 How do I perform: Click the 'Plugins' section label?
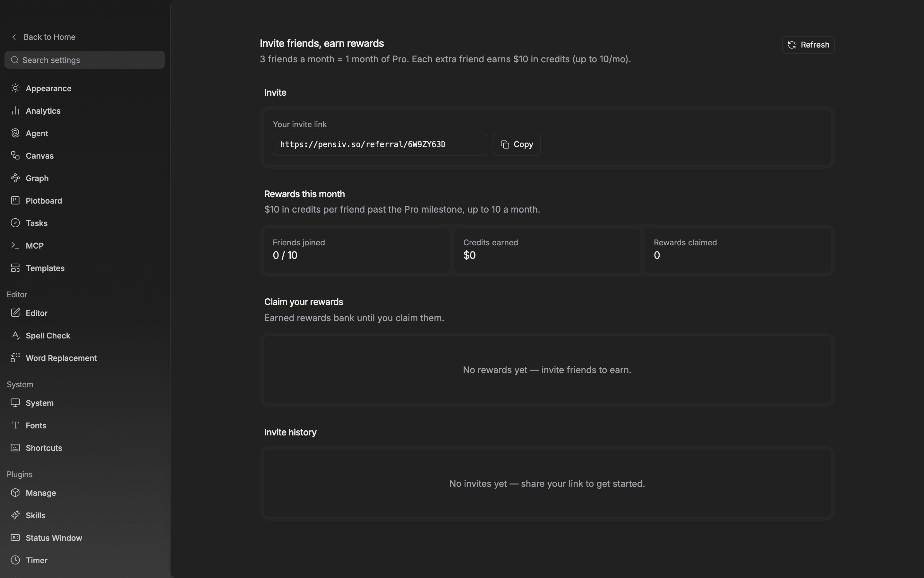[x=20, y=474]
